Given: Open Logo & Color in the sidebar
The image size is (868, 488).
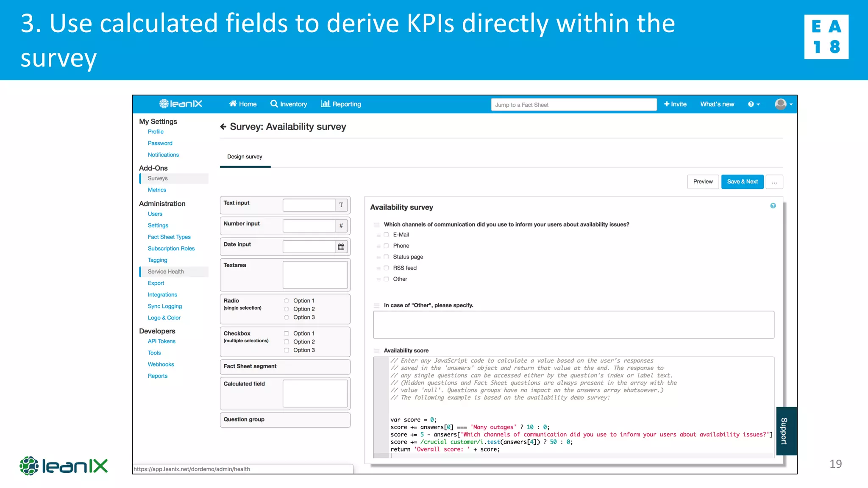Looking at the screenshot, I should (x=164, y=318).
